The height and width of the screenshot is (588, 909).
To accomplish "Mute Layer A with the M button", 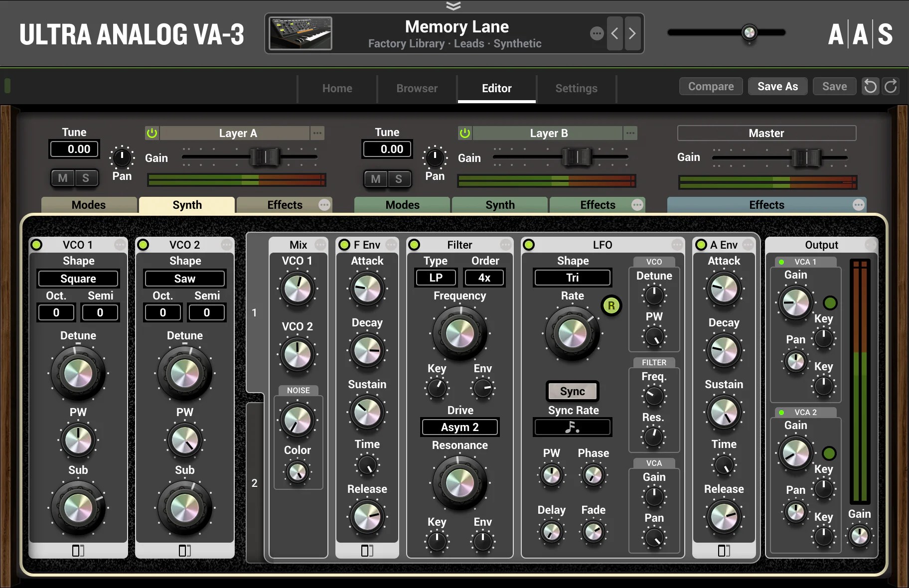I will pos(62,178).
